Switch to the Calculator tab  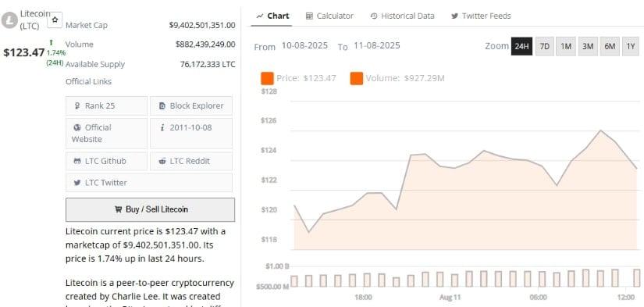329,16
